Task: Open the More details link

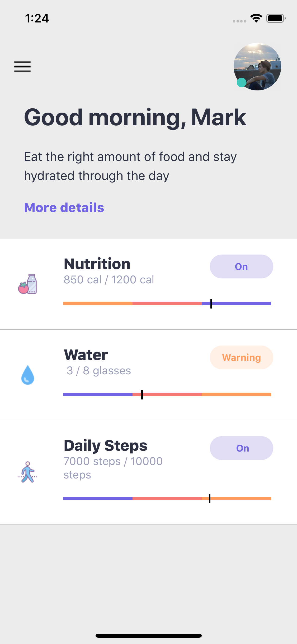Action: 64,208
